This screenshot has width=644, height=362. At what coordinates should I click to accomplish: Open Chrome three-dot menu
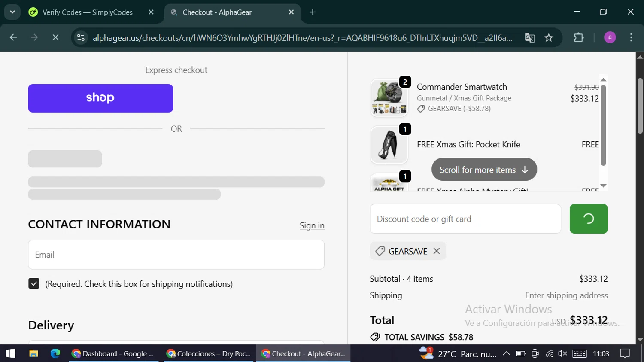[x=631, y=38]
